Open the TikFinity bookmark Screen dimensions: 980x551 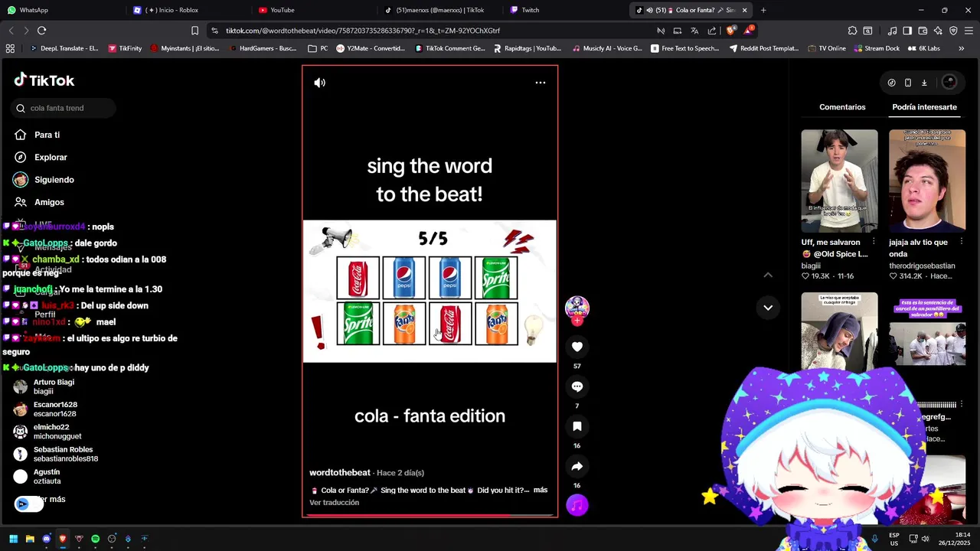[125, 48]
